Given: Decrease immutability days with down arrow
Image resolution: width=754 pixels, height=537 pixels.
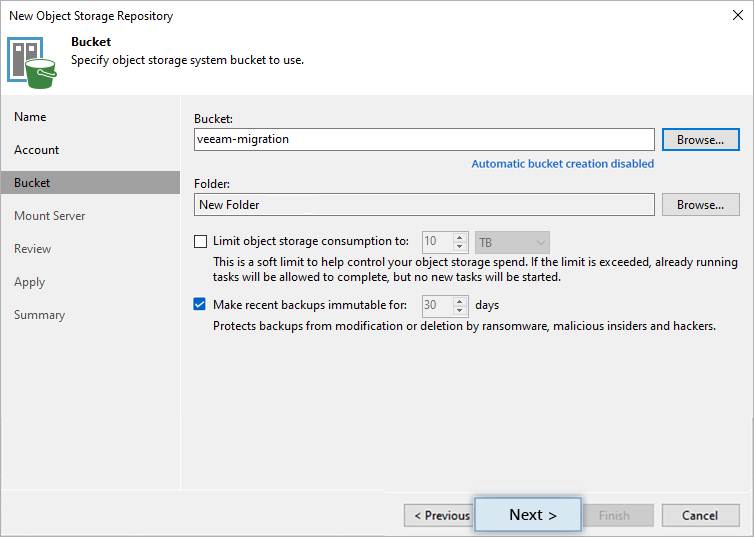Looking at the screenshot, I should click(460, 310).
